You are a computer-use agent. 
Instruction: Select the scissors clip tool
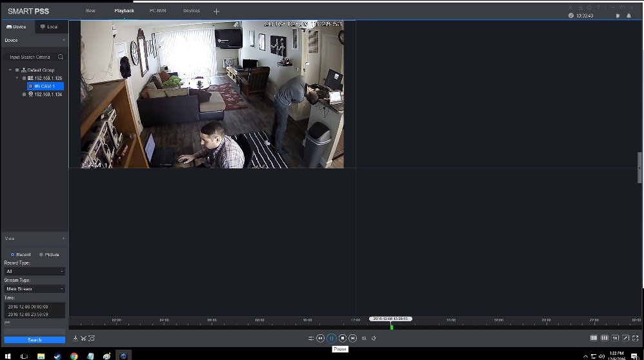pos(83,338)
